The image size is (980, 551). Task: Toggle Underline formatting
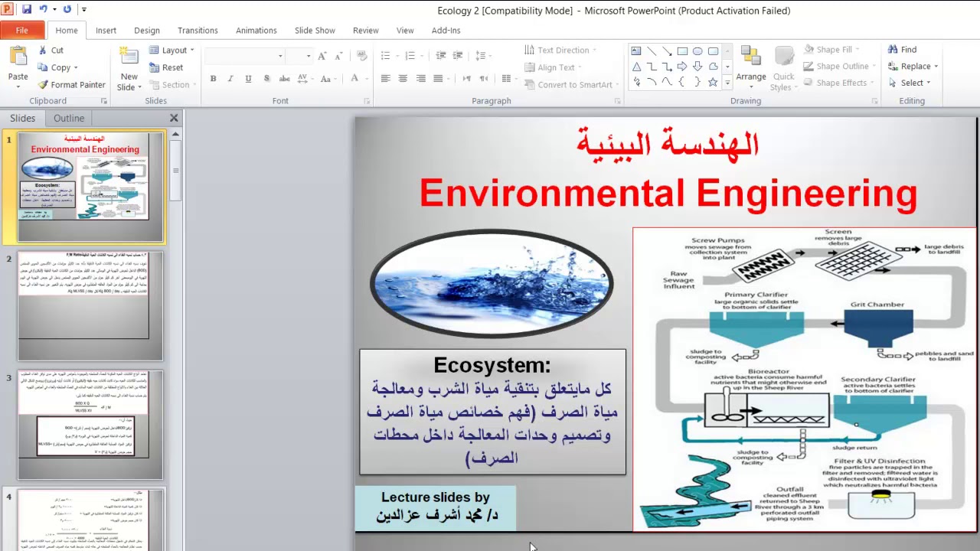point(248,78)
